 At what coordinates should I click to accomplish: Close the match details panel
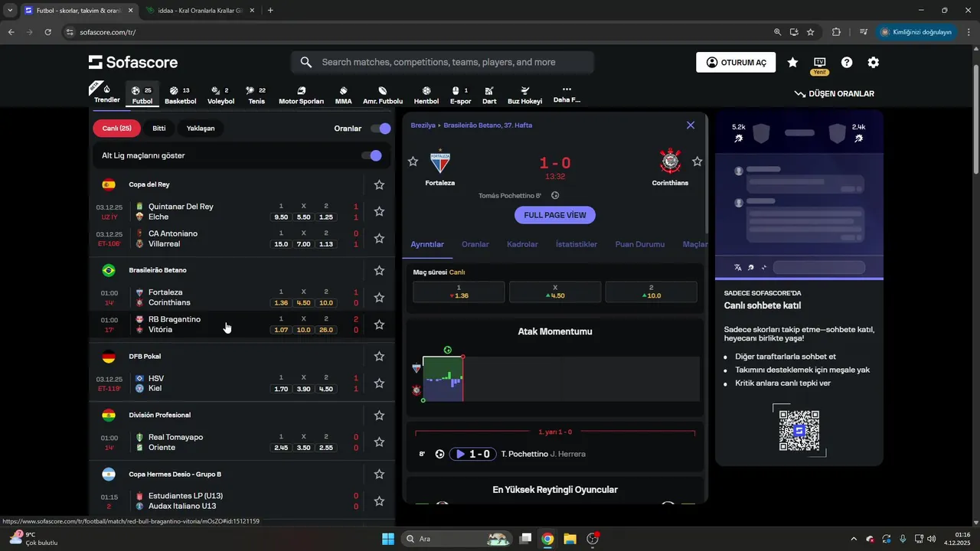click(691, 125)
